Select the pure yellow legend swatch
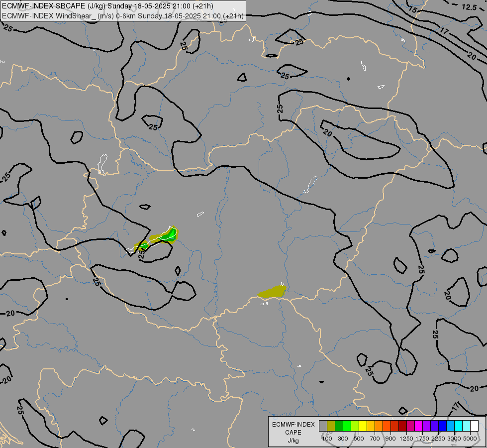This screenshot has width=487, height=448. click(363, 426)
